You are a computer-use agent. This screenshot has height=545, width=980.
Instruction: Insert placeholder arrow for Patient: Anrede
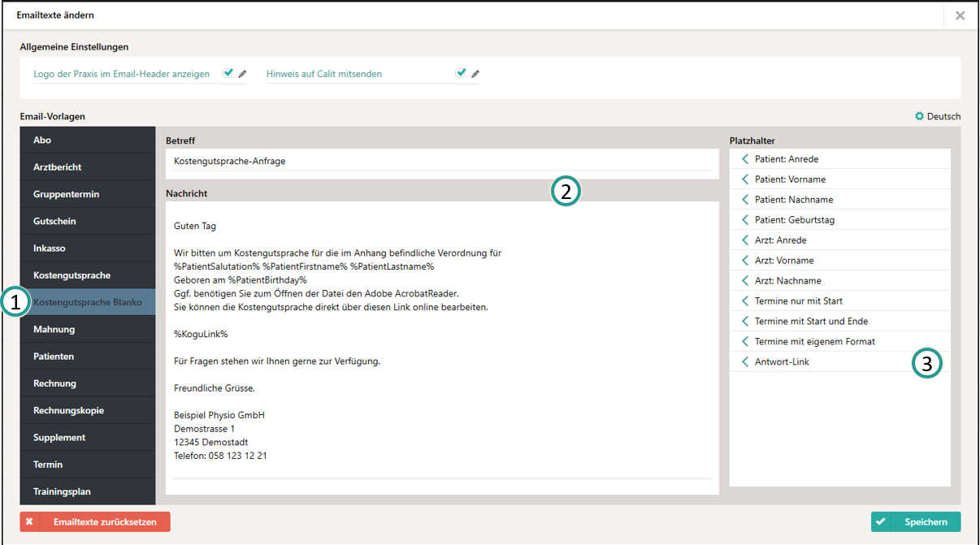(745, 159)
